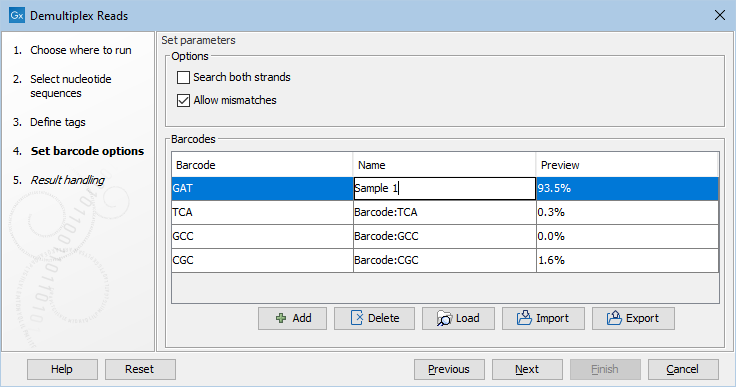Click the Next button
Screen dimensions: 736x387
point(527,370)
